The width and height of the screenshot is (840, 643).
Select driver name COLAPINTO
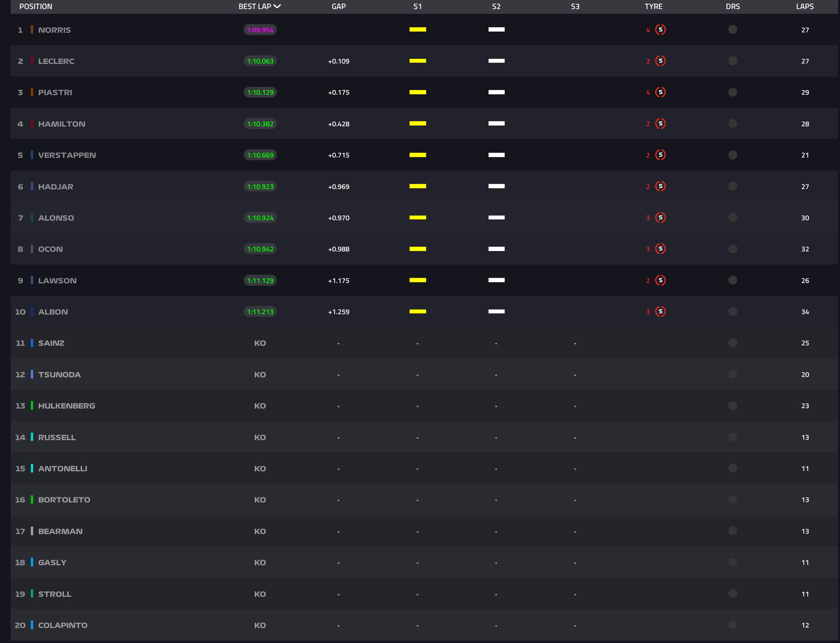[63, 625]
